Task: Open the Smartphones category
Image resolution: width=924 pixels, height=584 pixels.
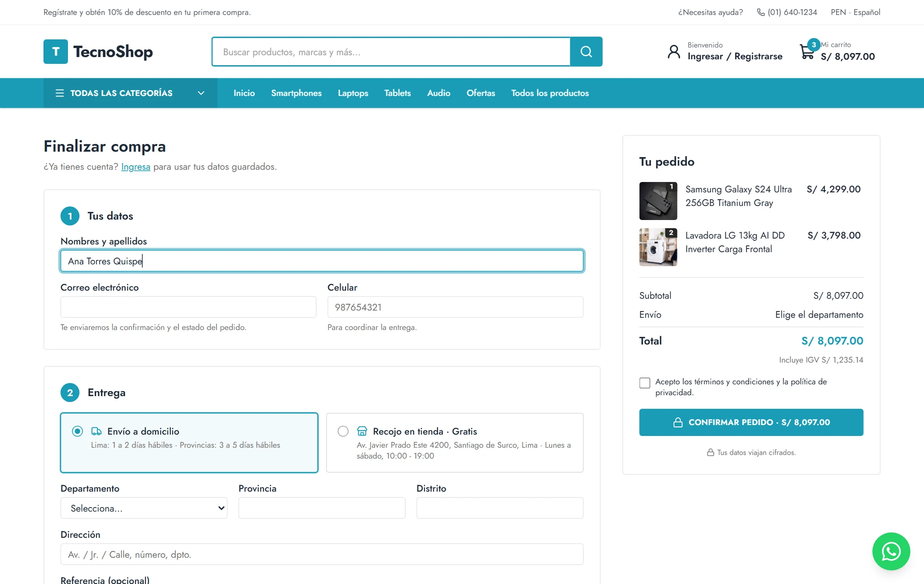Action: [296, 93]
